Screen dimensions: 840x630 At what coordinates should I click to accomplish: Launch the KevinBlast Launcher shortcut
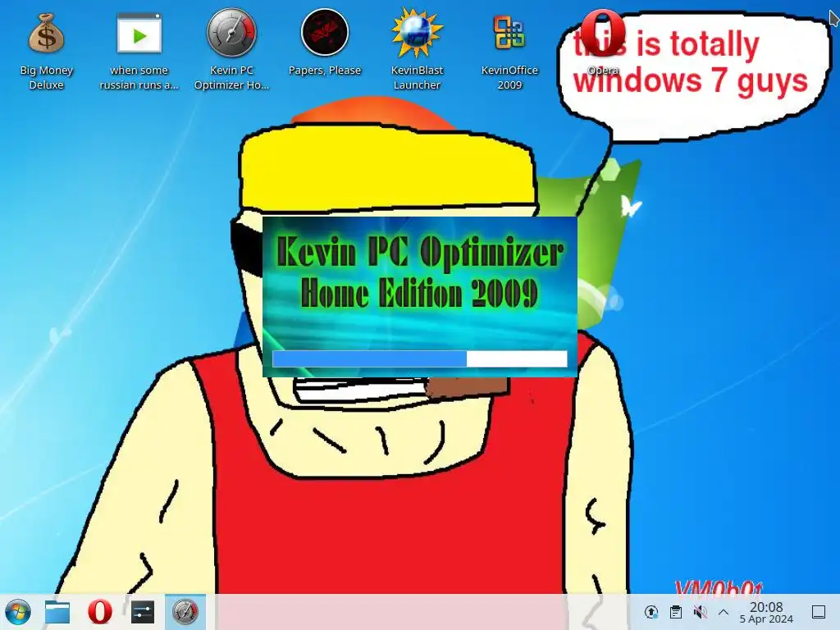coord(417,48)
